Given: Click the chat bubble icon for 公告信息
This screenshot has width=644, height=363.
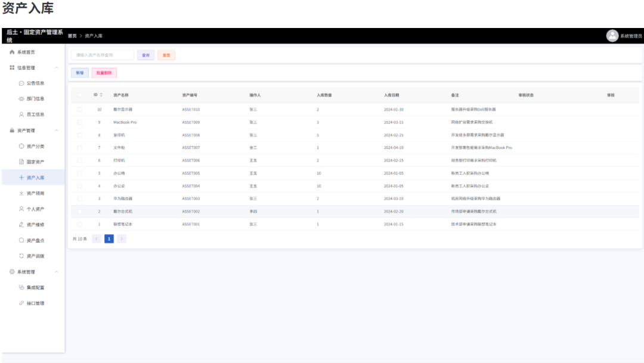Looking at the screenshot, I should (21, 83).
